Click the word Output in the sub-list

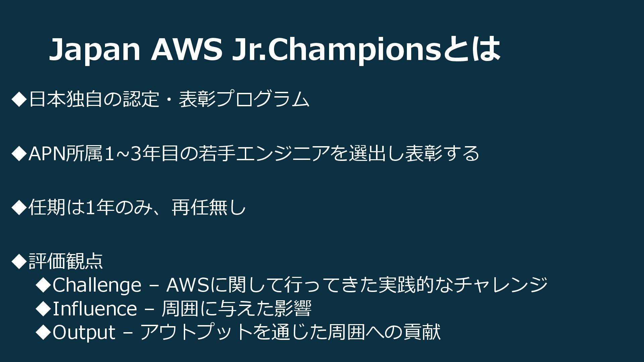click(x=84, y=333)
